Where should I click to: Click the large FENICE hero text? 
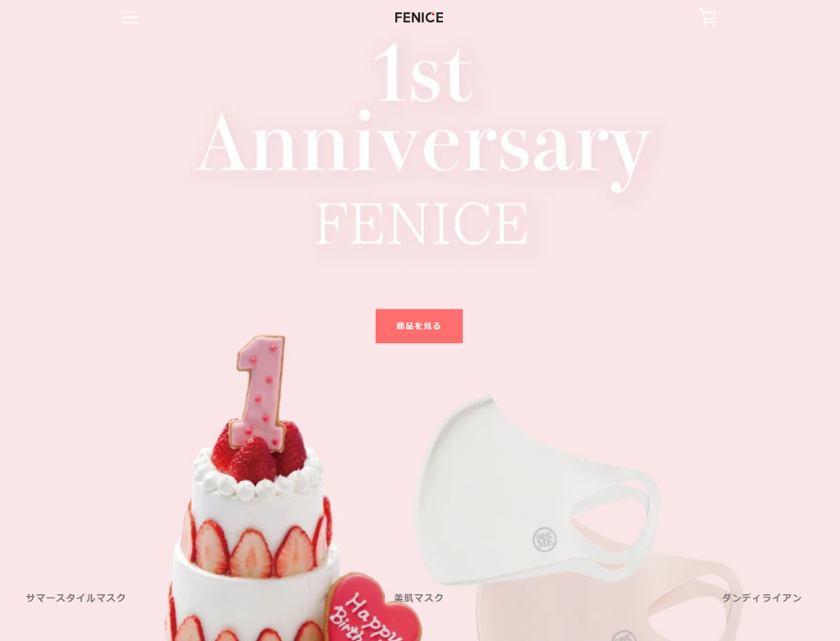422,223
